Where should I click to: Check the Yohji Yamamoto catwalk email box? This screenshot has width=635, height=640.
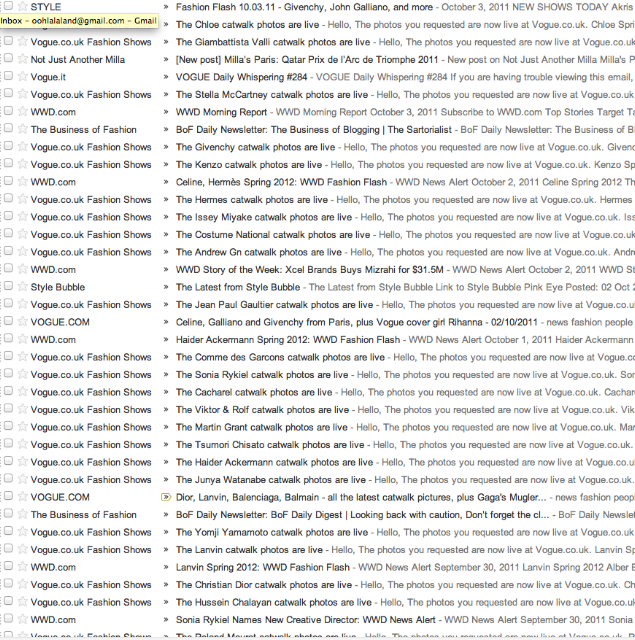(8, 531)
